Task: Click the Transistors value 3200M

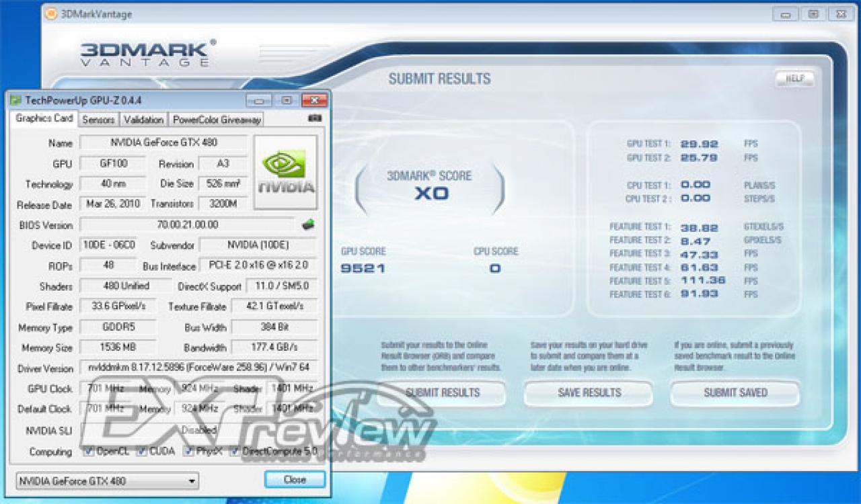Action: point(223,204)
